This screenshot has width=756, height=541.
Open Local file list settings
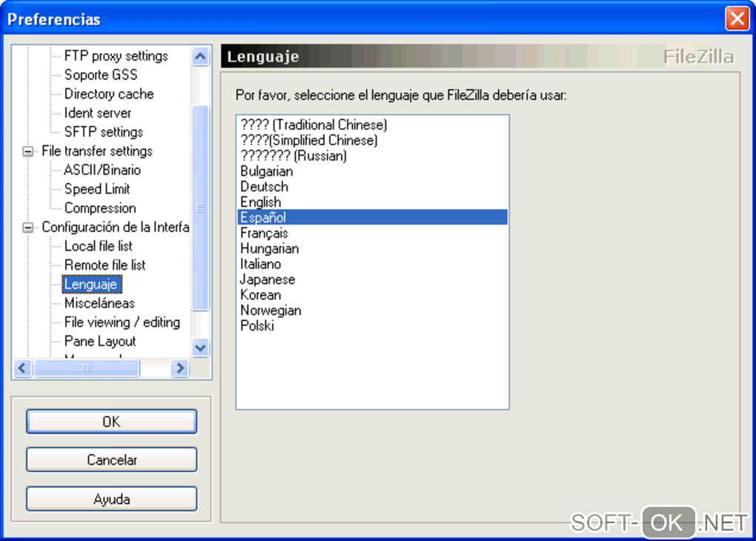pos(98,246)
